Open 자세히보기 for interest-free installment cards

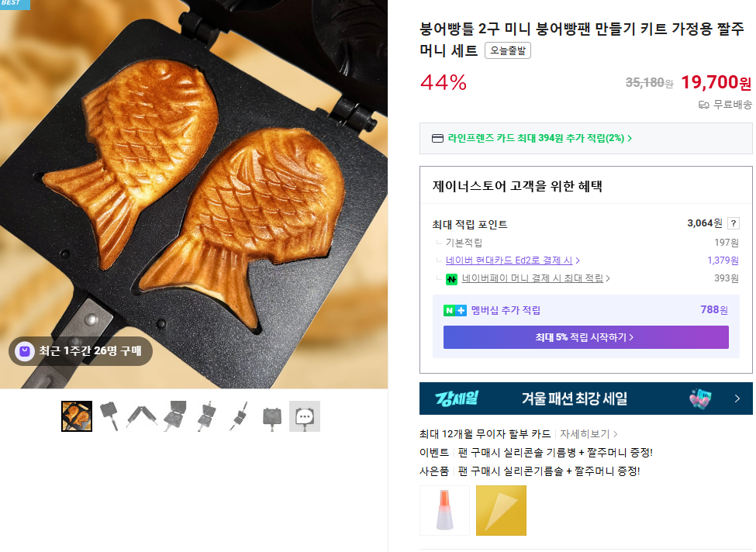point(589,433)
